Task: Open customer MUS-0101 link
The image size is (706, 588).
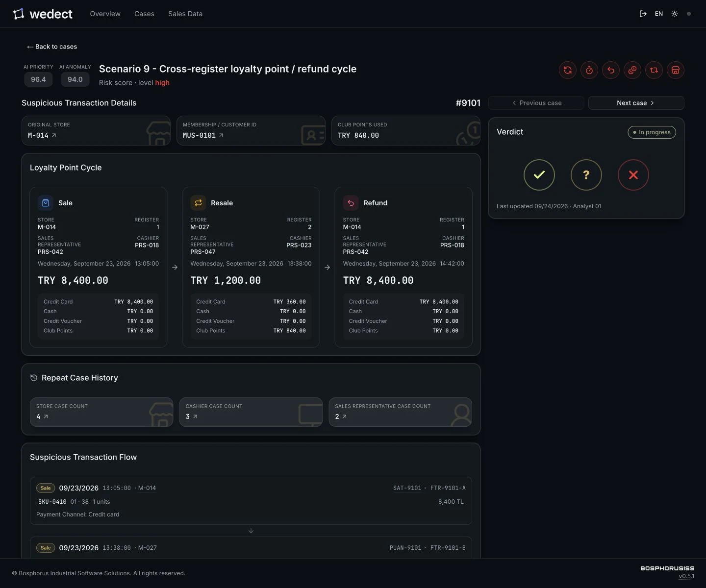Action: [x=203, y=135]
